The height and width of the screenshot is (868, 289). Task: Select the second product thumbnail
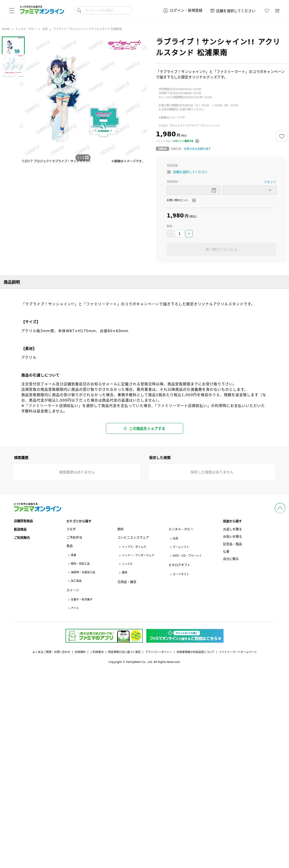click(x=14, y=66)
